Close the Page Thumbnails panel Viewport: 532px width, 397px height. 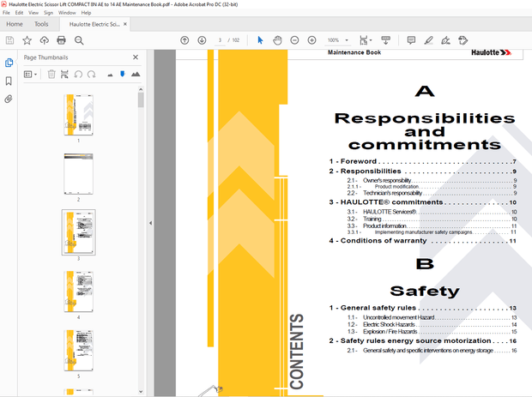click(x=136, y=57)
